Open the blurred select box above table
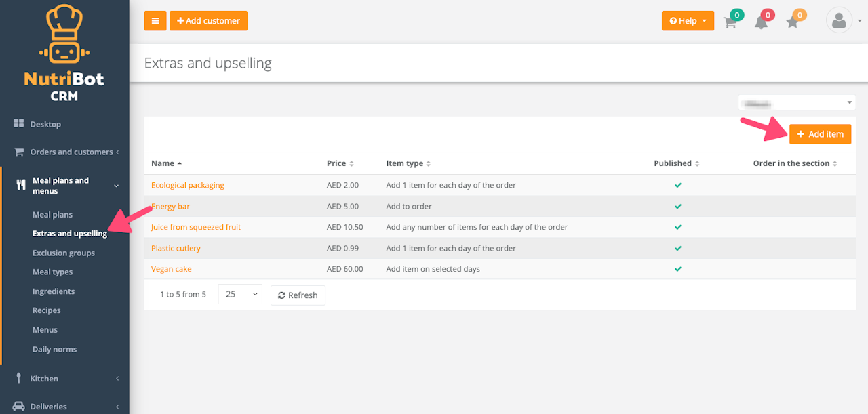This screenshot has height=414, width=868. click(796, 102)
